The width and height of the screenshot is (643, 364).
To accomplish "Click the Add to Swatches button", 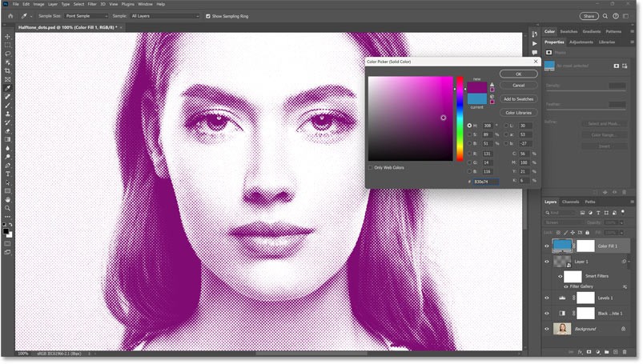I will [518, 98].
